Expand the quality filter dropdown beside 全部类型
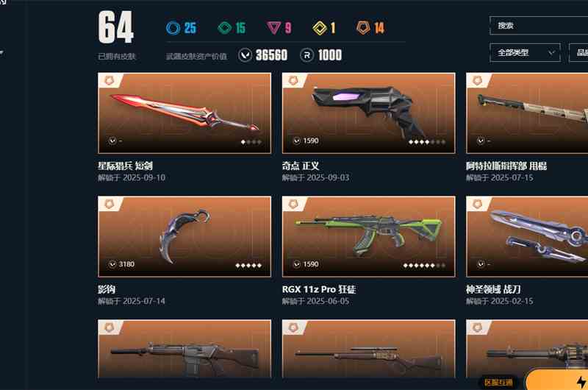This screenshot has height=390, width=588. pyautogui.click(x=578, y=52)
